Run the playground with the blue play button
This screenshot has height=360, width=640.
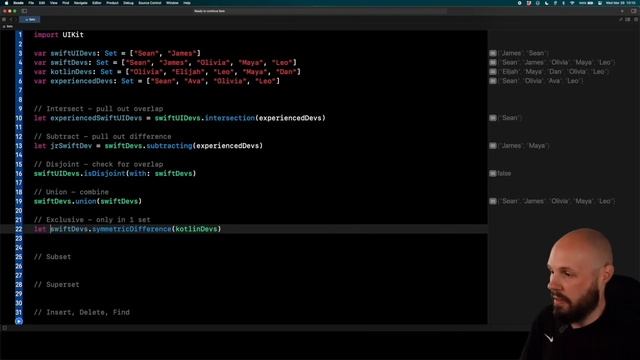coord(19,322)
